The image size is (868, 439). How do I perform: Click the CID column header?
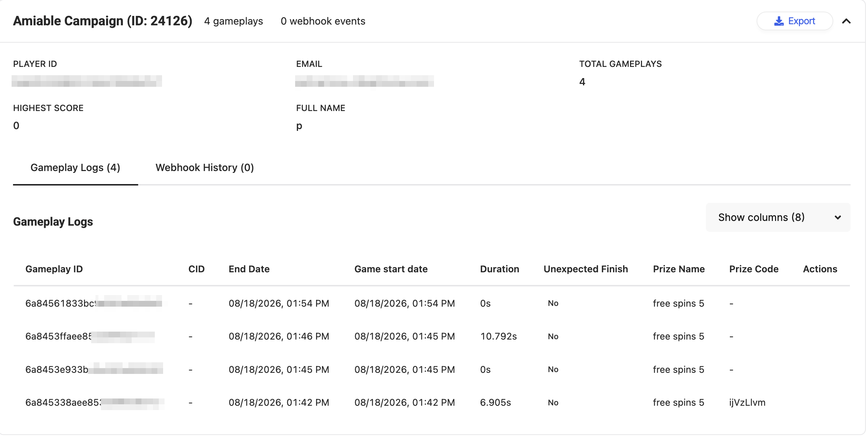click(196, 269)
